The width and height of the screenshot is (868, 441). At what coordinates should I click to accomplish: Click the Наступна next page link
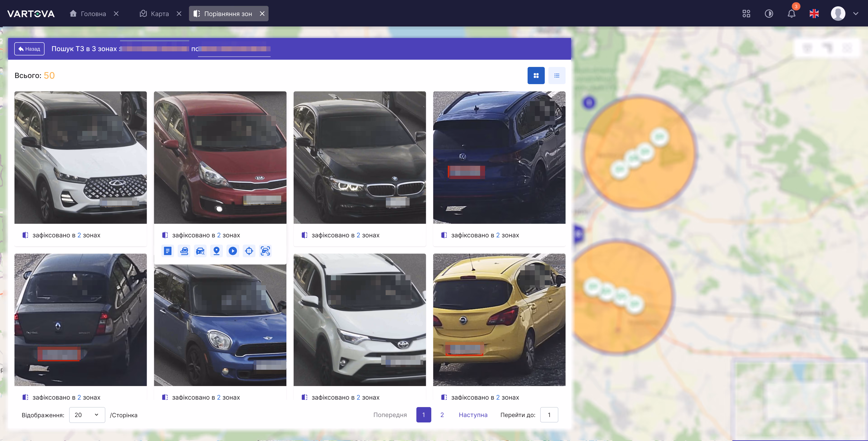click(473, 415)
